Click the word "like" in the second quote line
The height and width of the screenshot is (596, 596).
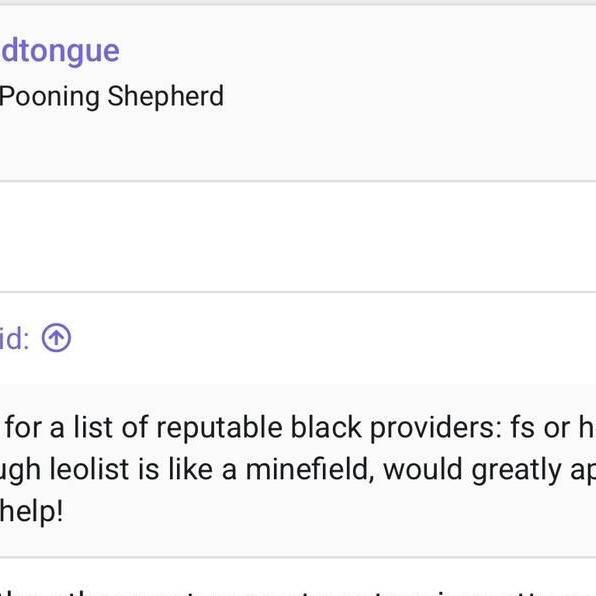190,469
